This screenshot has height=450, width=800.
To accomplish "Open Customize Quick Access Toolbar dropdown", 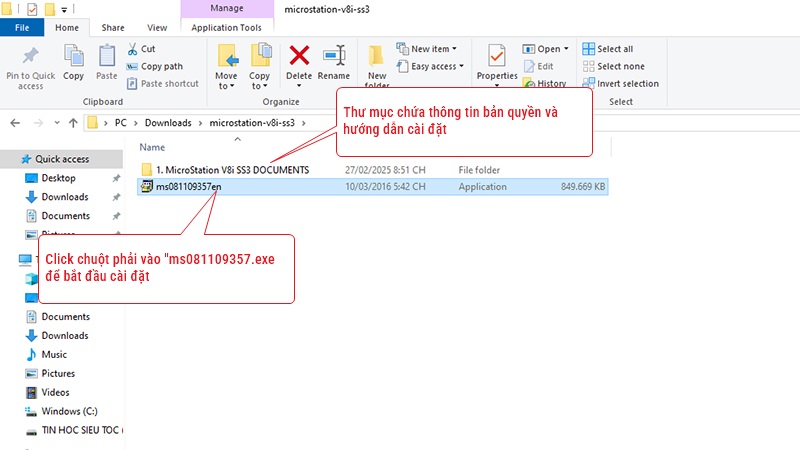I will click(64, 9).
